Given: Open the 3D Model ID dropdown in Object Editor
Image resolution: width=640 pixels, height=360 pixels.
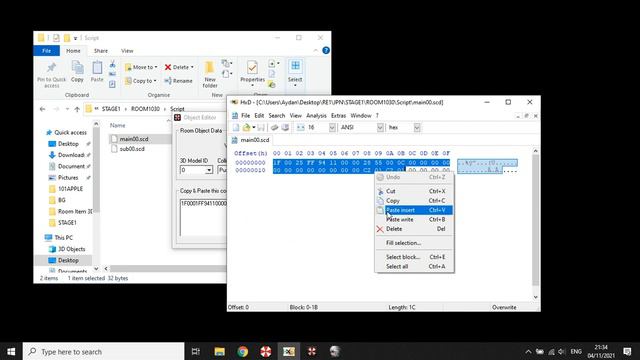Looking at the screenshot, I should [x=209, y=170].
